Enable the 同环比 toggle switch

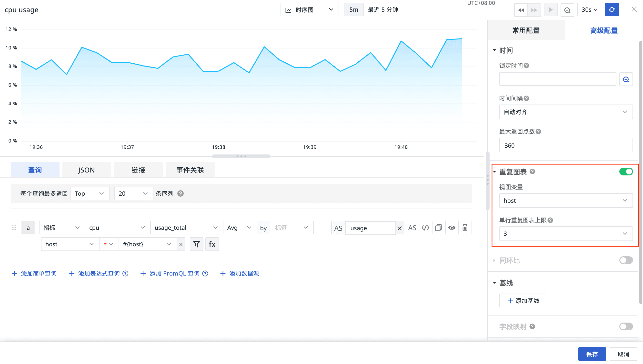tap(626, 260)
